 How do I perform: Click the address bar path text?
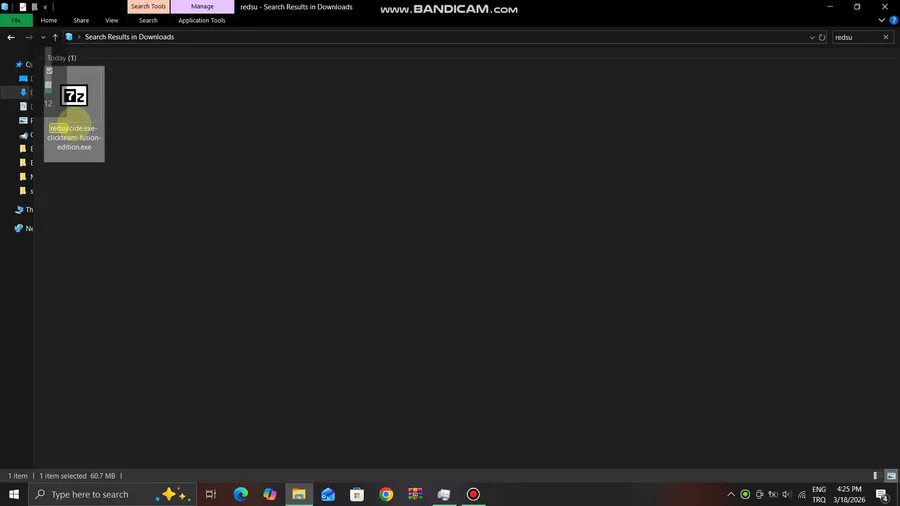pos(129,37)
